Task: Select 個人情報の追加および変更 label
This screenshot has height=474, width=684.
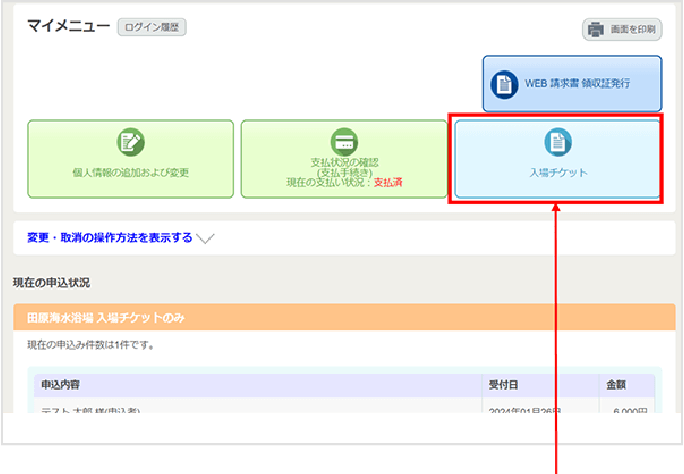Action: click(x=131, y=172)
